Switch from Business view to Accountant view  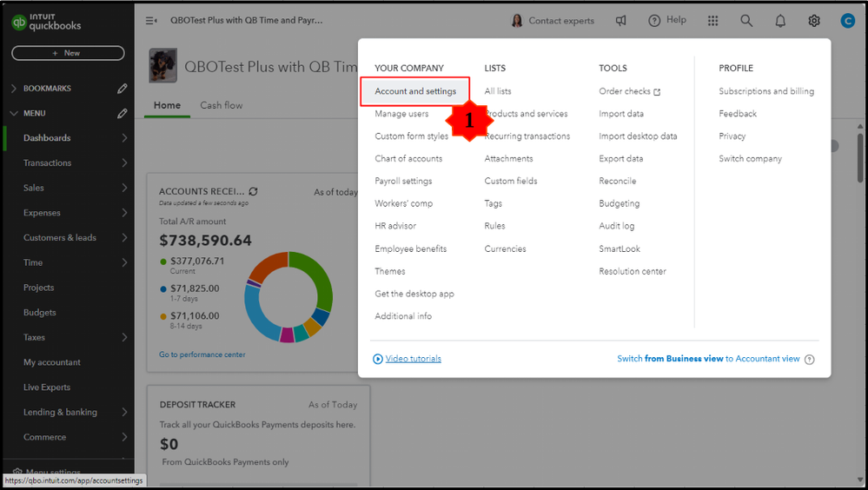tap(708, 359)
